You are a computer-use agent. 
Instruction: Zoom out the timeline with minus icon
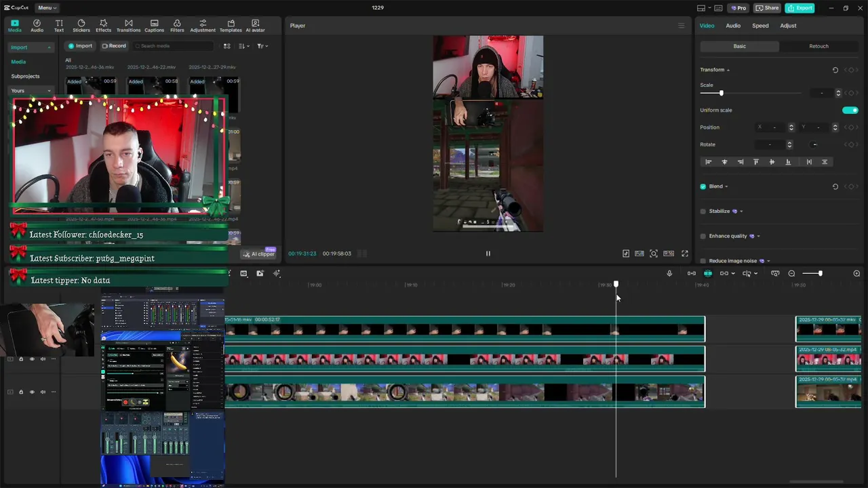click(x=791, y=273)
